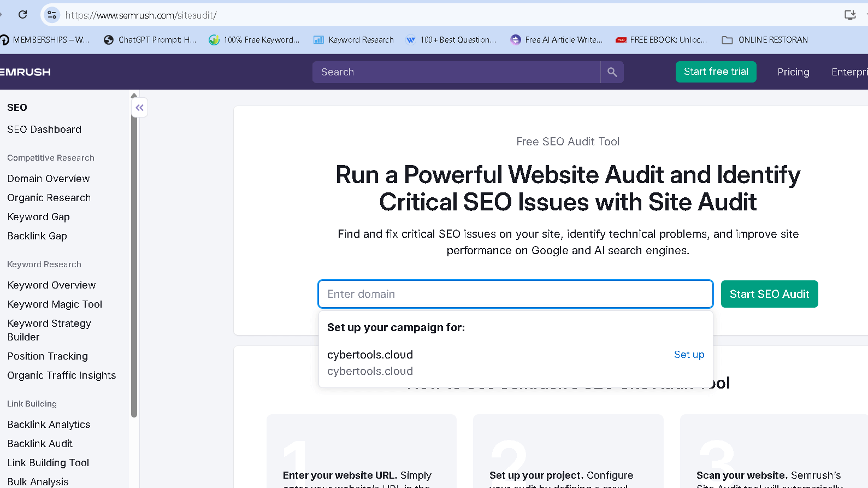This screenshot has width=868, height=488.
Task: Open Bulk Analysis in sidebar
Action: pyautogui.click(x=38, y=481)
